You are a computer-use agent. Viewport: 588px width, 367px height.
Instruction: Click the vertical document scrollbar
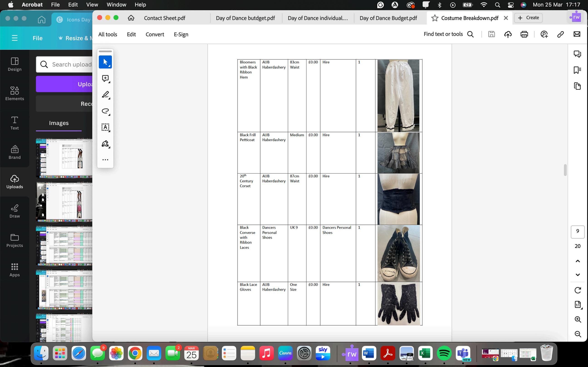click(565, 170)
